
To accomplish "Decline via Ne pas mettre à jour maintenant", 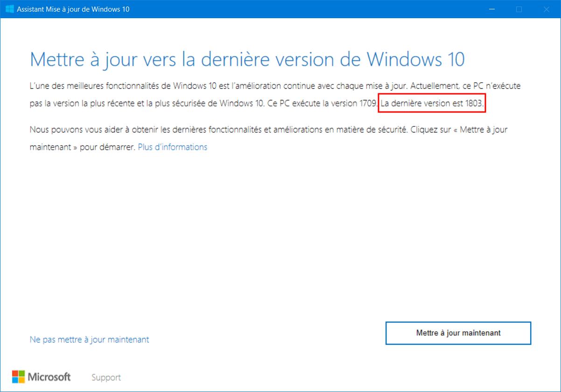I will pos(89,340).
